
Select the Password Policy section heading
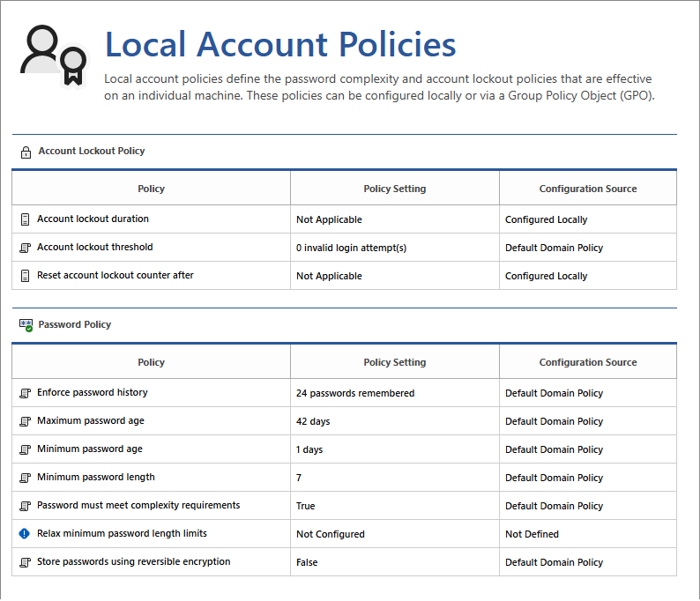click(x=74, y=324)
